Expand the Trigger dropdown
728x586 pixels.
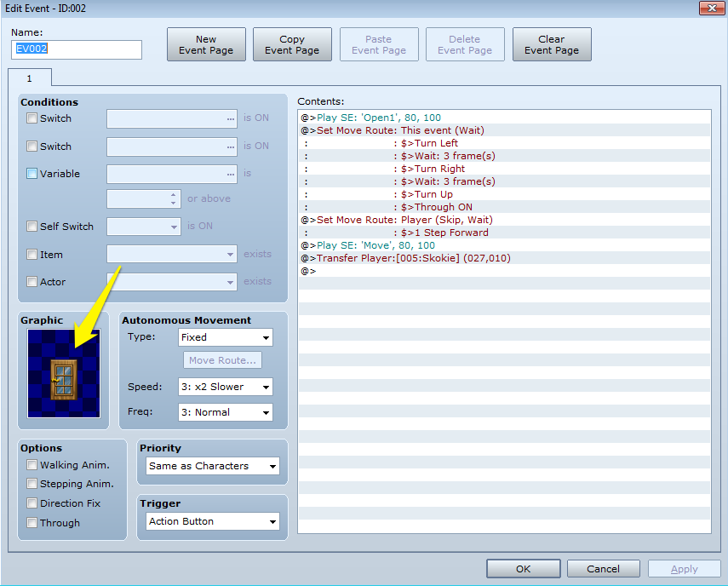tap(213, 521)
